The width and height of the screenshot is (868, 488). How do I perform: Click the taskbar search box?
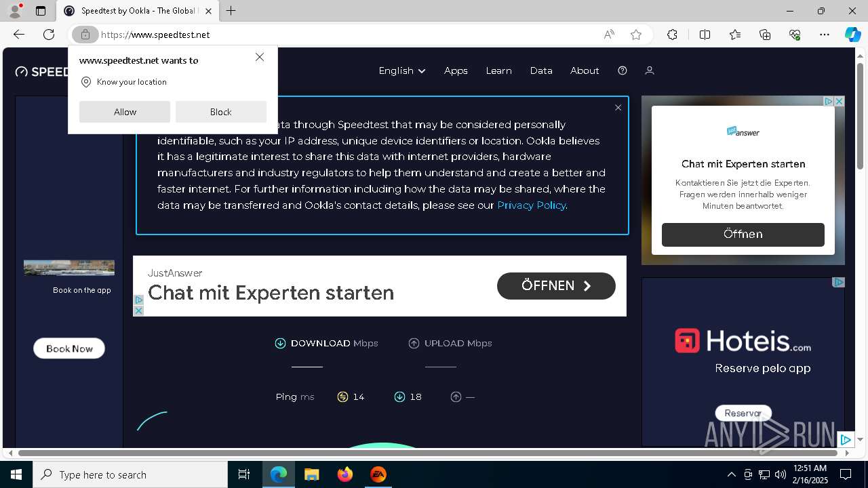(x=130, y=474)
